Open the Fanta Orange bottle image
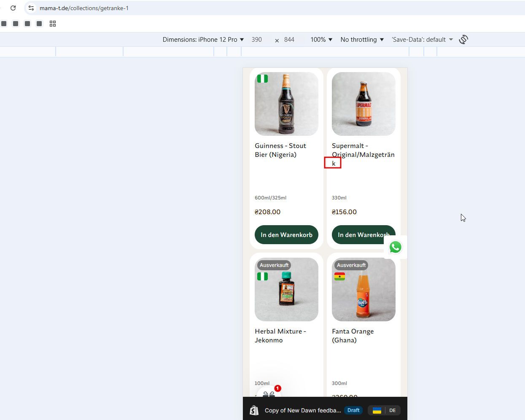Screen dimensions: 525x420 tap(363, 289)
